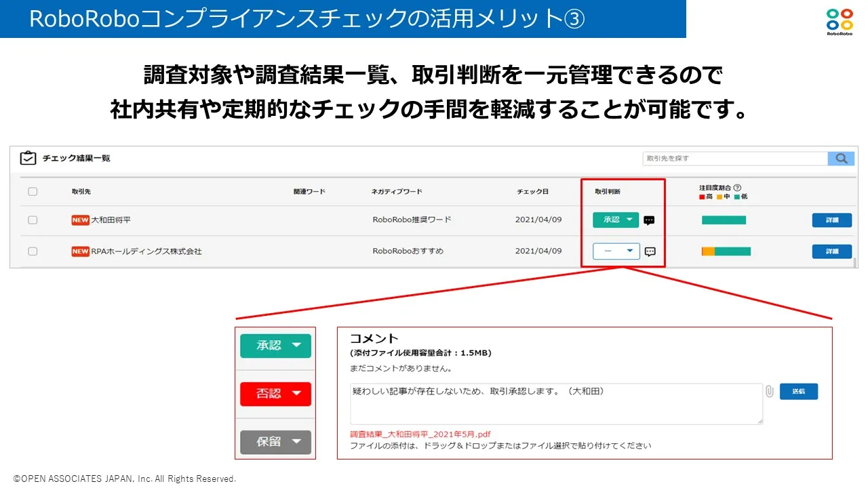Open the '－' 取引判断 dropdown for RPAホールディングス

point(616,251)
